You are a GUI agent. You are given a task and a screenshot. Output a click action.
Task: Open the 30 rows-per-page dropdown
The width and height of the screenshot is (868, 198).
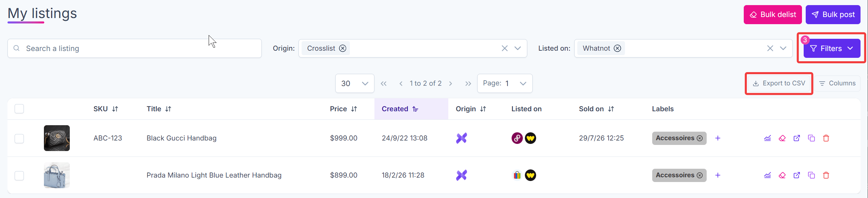pos(355,83)
